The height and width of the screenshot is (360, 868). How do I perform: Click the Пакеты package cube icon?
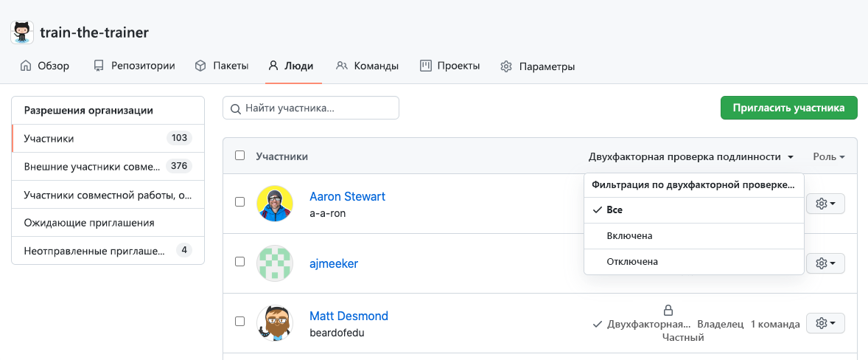(x=200, y=66)
